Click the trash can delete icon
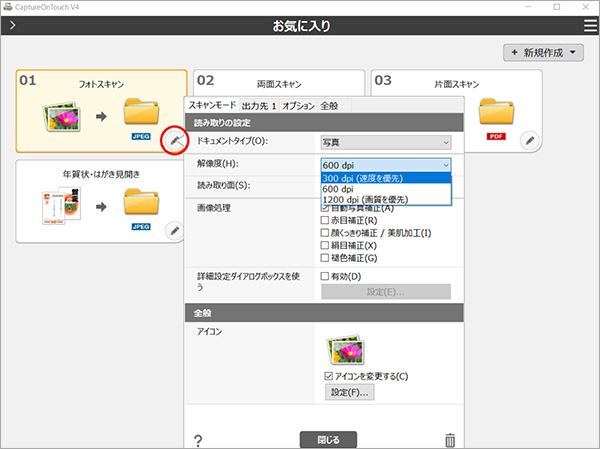Viewport: 600px width, 449px height. click(x=449, y=439)
